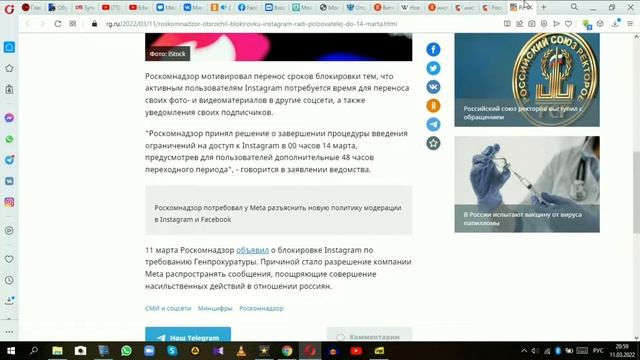The image size is (640, 360).
Task: Open Windows taskbar search
Action: click(34, 351)
